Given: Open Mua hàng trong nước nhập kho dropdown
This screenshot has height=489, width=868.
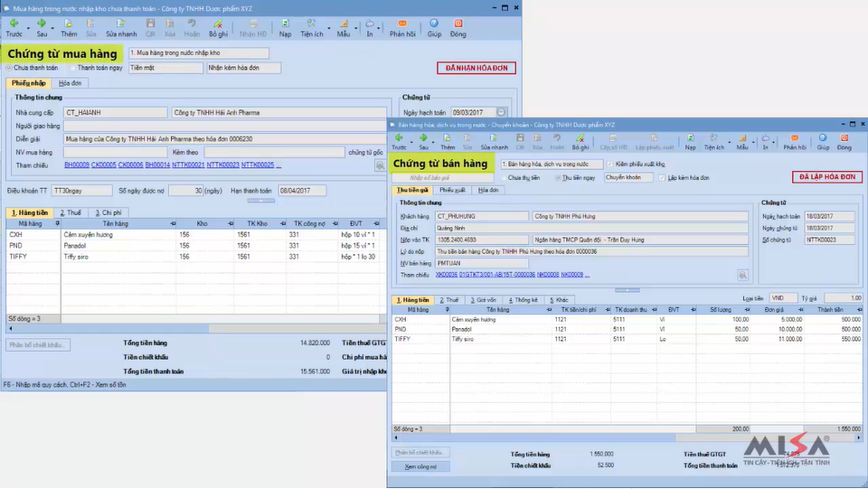Looking at the screenshot, I should tap(199, 53).
